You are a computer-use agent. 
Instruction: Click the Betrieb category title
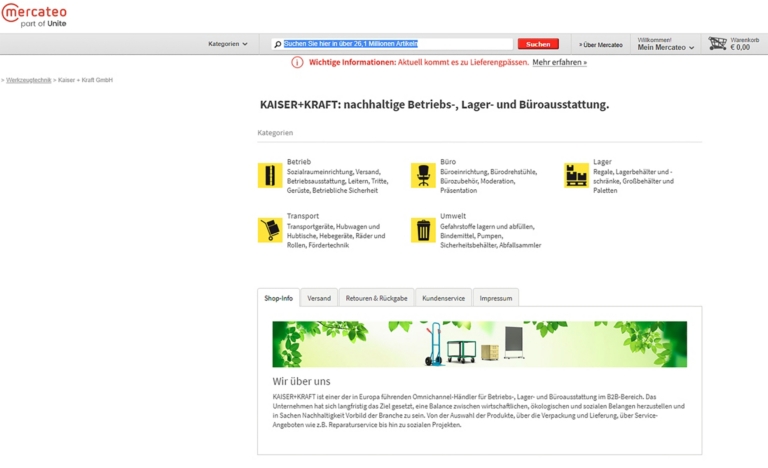pyautogui.click(x=299, y=162)
